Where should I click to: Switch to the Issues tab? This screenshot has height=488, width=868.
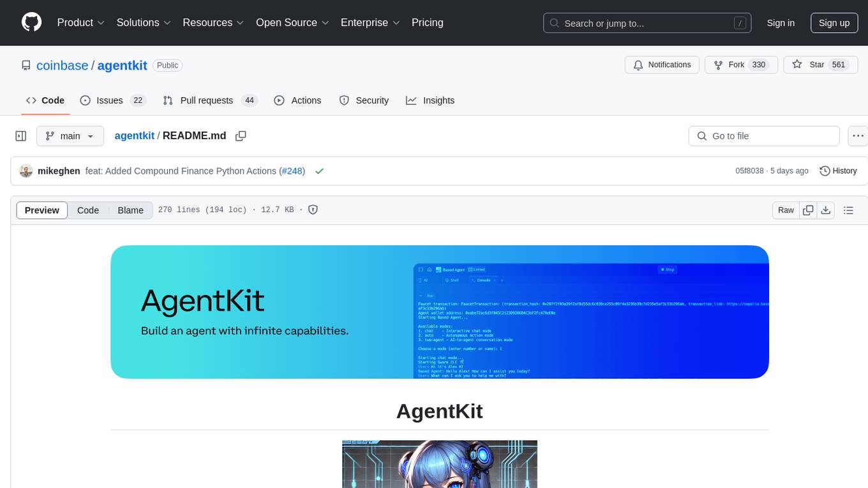tap(113, 100)
